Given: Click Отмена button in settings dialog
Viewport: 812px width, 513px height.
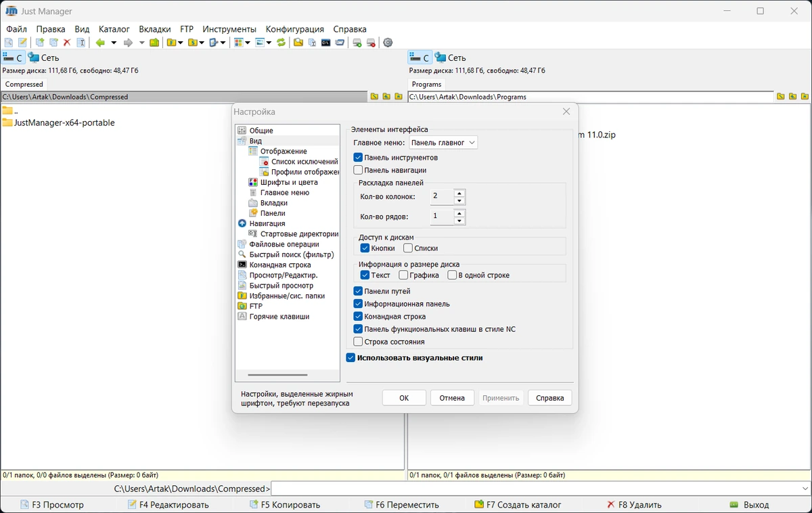Looking at the screenshot, I should click(452, 398).
